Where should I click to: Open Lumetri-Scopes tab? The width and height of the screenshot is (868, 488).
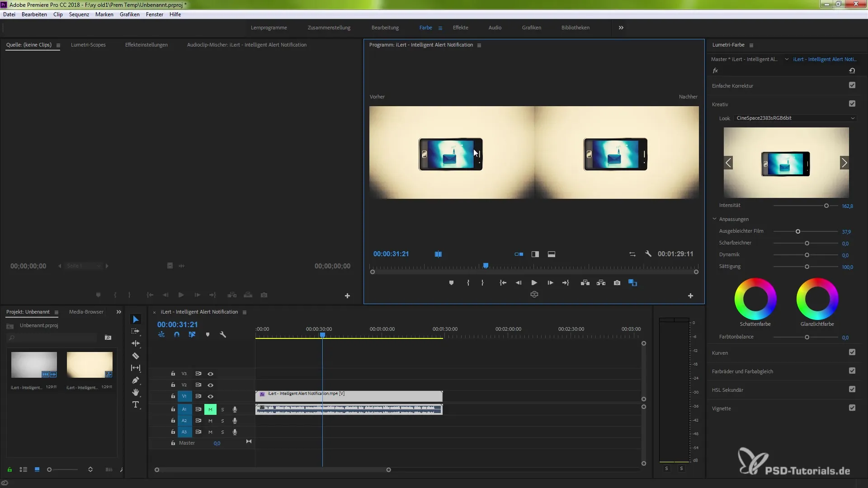click(88, 45)
